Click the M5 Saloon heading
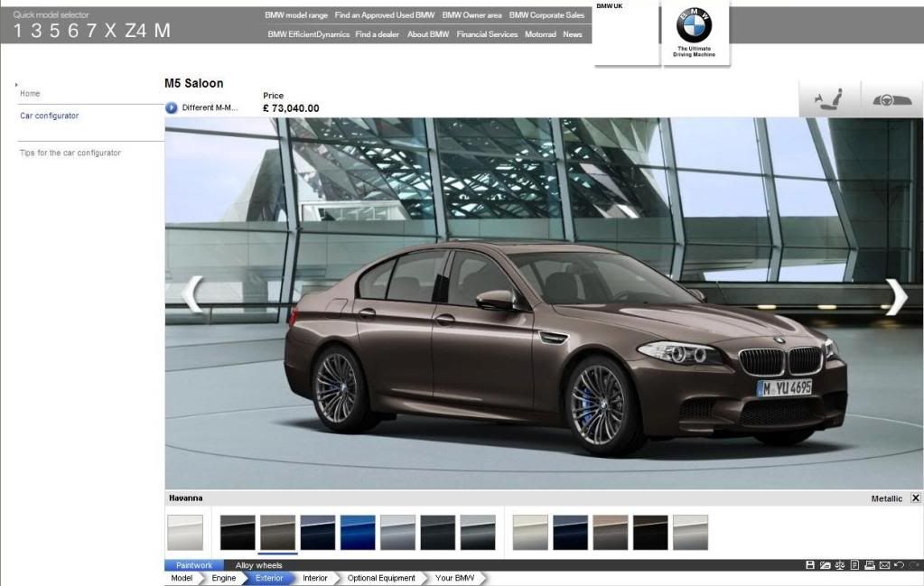 pos(194,84)
